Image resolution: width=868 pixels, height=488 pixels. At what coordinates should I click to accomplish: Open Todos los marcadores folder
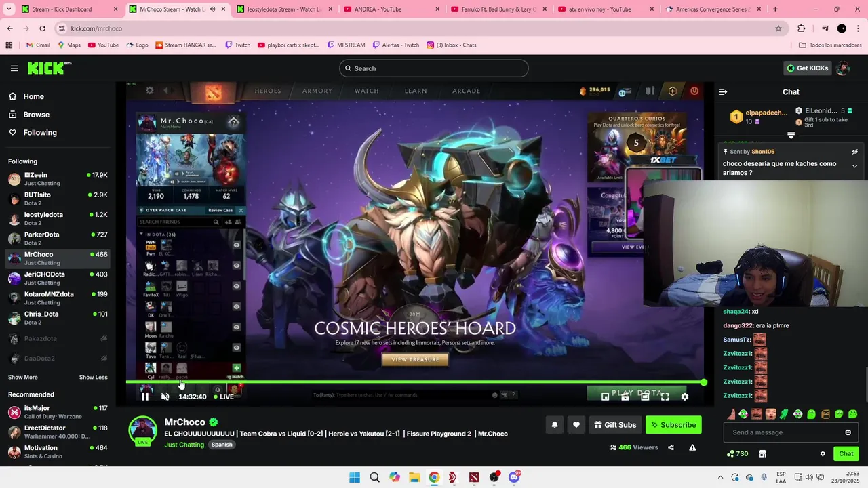point(830,45)
